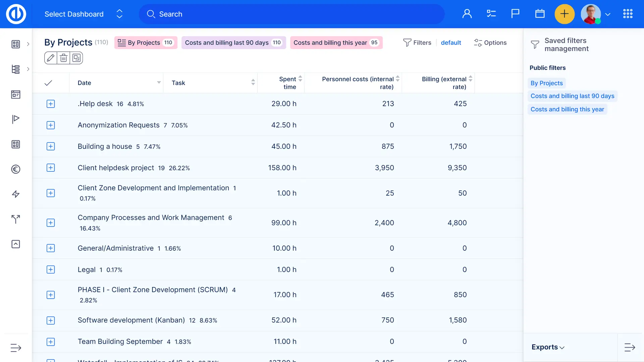This screenshot has height=362, width=644.
Task: Open the user profile icon
Action: click(467, 14)
